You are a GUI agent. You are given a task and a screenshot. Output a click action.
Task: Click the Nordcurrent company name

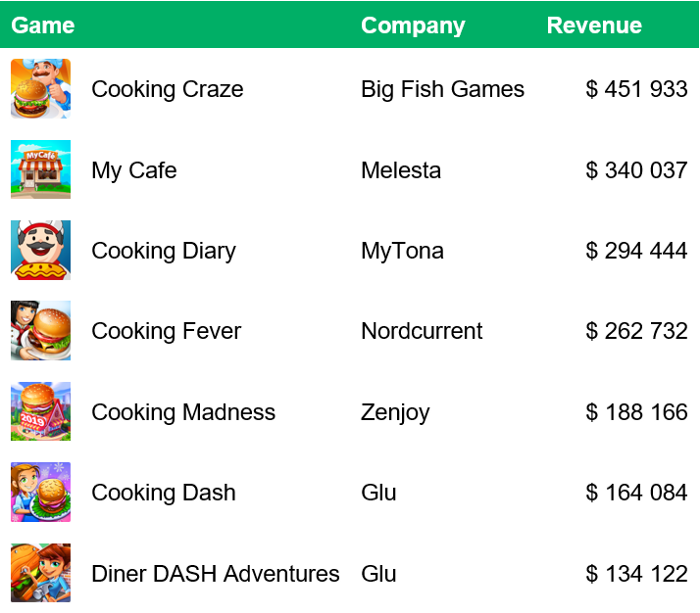[x=421, y=331]
